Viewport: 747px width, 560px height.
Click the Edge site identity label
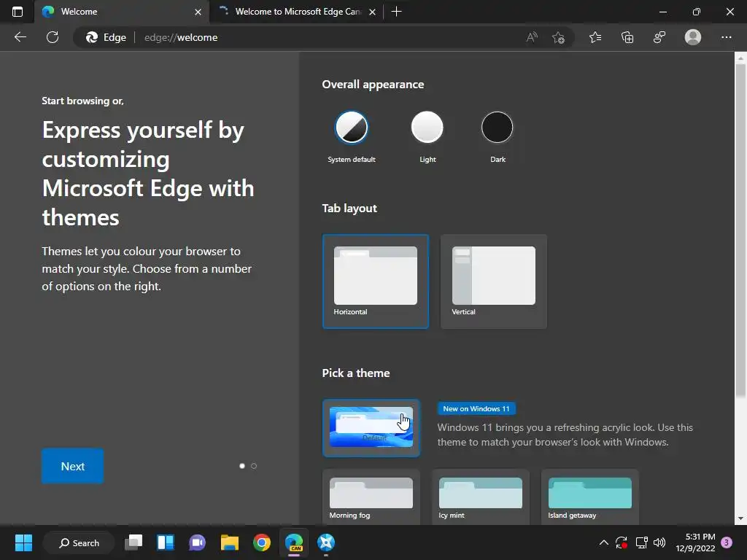coord(107,37)
